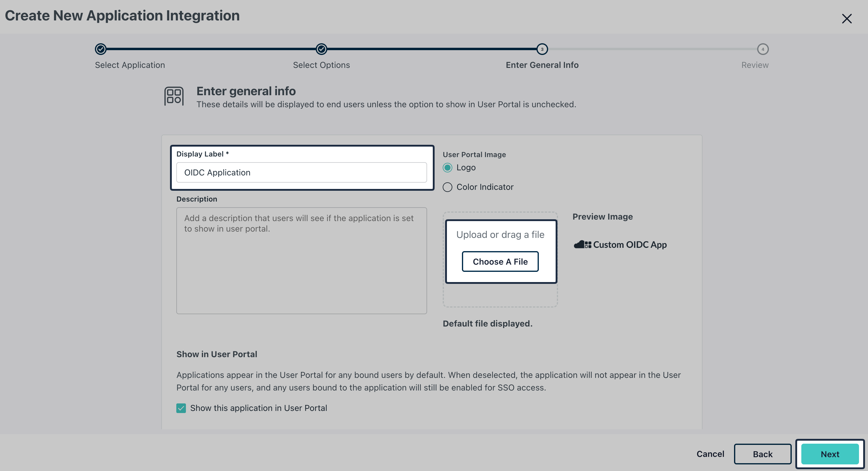Screen dimensions: 868x471
Task: Select the Color Indicator radio button
Action: click(448, 187)
